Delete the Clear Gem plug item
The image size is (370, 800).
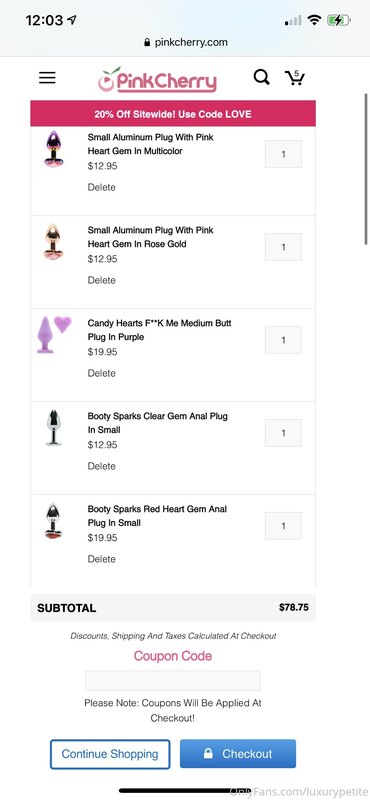[x=102, y=466]
